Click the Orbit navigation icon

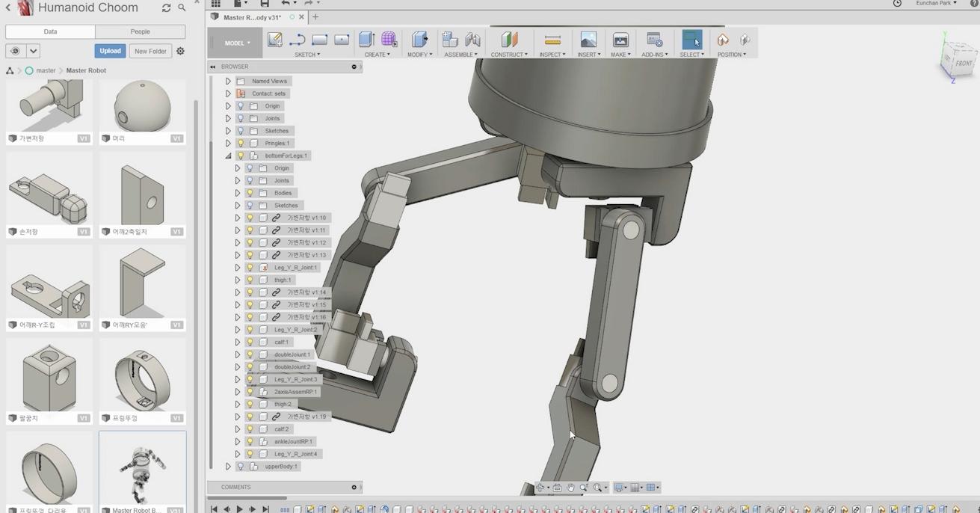[540, 488]
